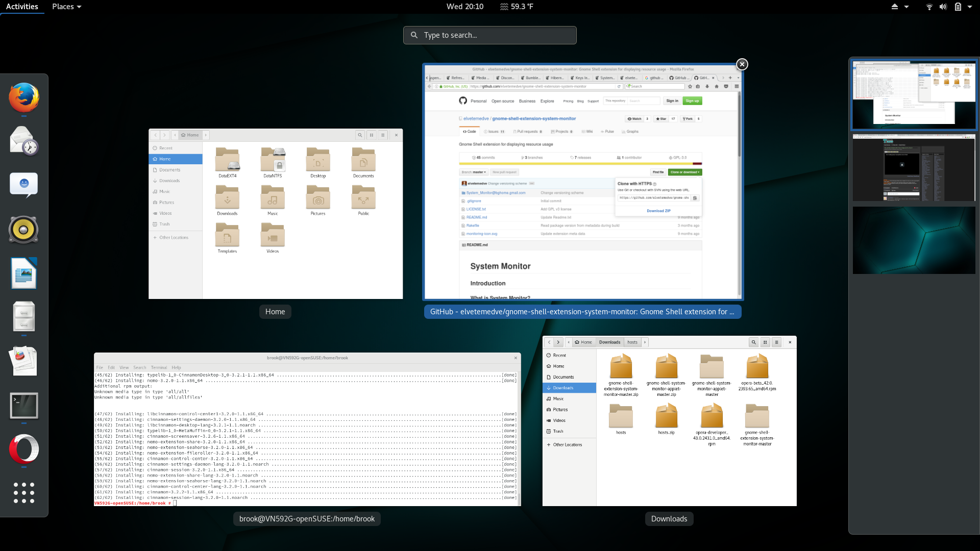Open the chat messenger icon in the dash
980x551 pixels.
tap(24, 185)
